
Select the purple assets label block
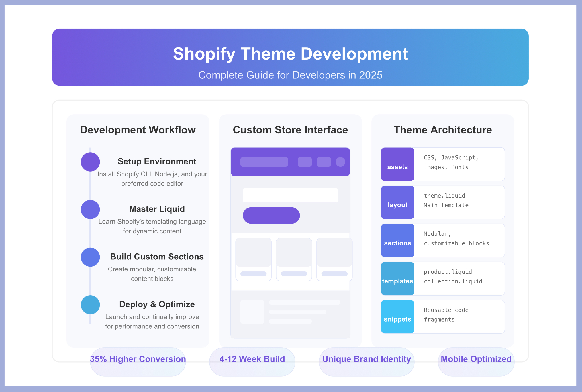coord(397,164)
